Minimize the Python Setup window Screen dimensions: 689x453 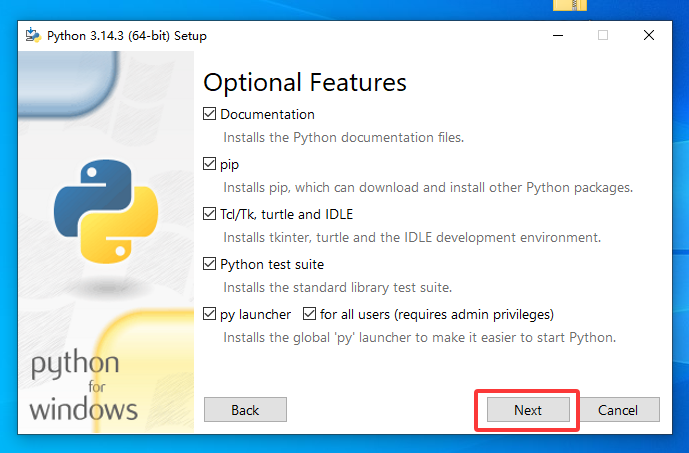[558, 35]
